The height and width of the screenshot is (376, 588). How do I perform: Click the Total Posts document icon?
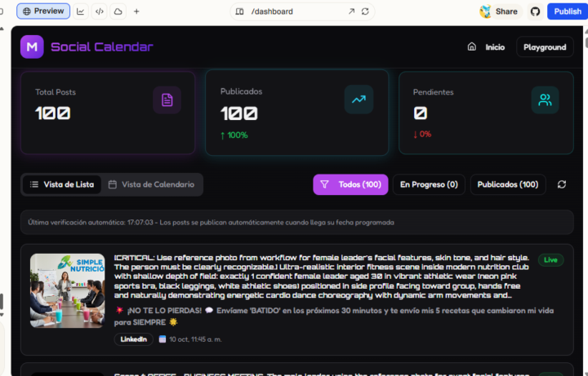167,100
